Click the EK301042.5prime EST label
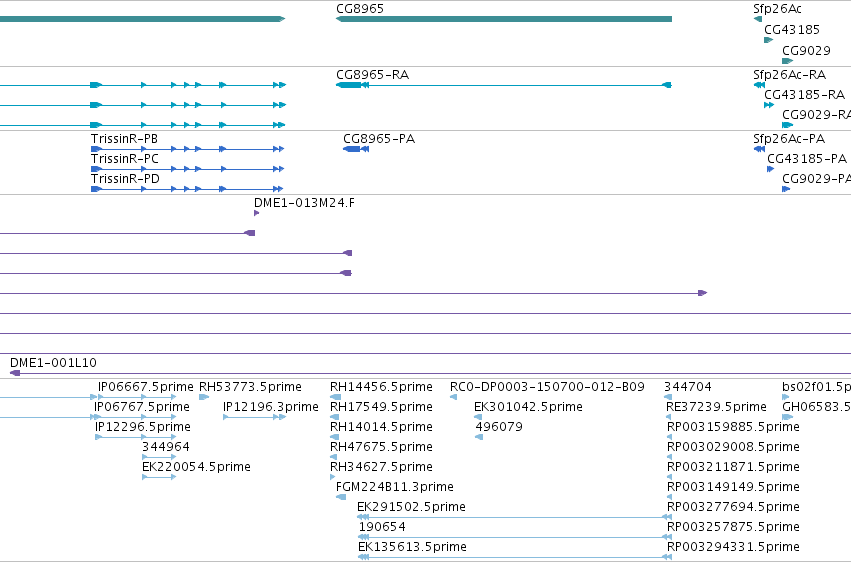 (x=528, y=407)
